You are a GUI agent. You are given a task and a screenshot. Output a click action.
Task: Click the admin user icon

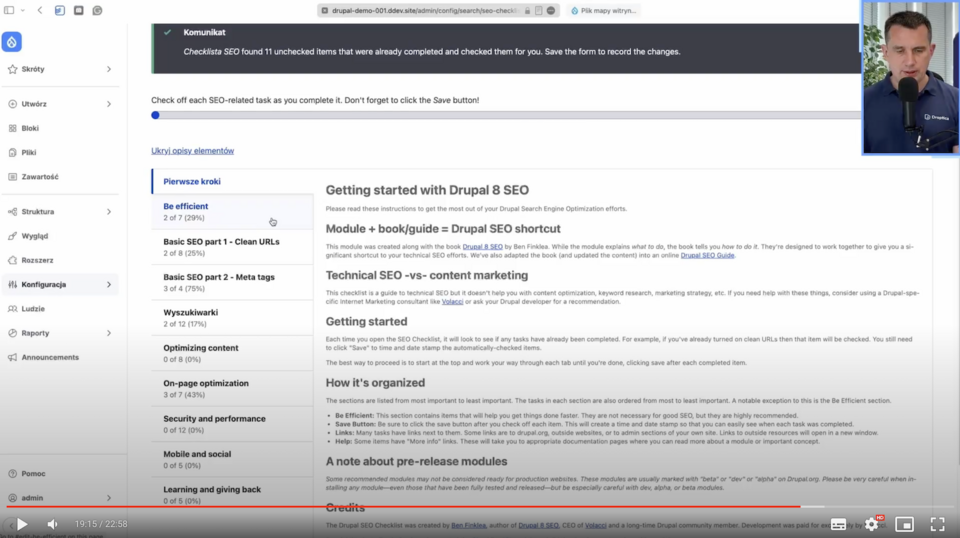pos(12,498)
